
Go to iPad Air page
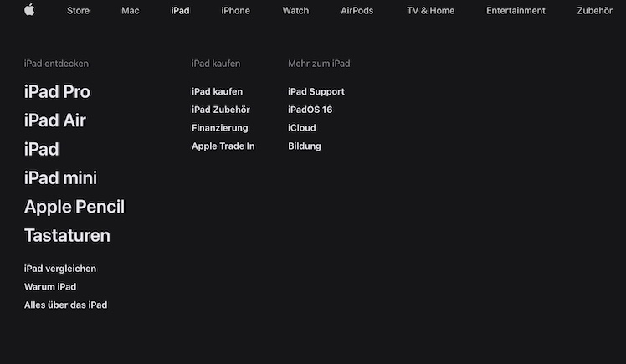pyautogui.click(x=55, y=120)
